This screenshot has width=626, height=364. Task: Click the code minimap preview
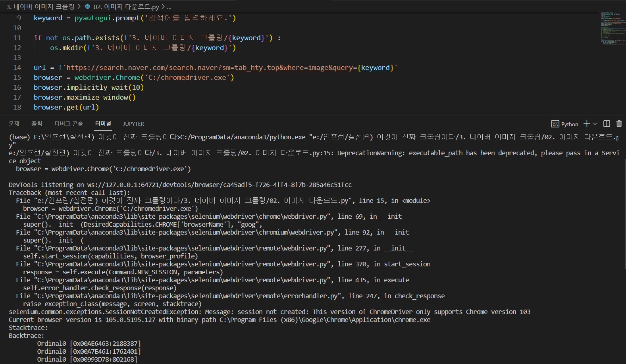tap(613, 29)
